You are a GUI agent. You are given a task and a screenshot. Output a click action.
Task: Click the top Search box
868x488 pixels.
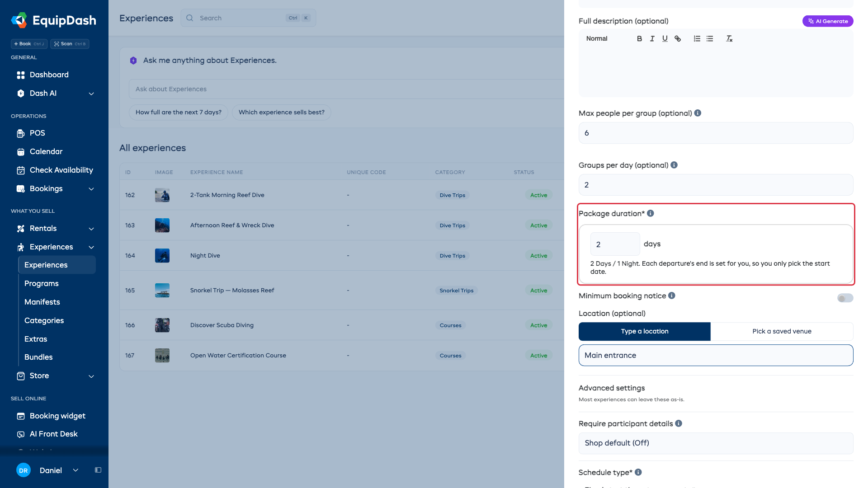[248, 18]
